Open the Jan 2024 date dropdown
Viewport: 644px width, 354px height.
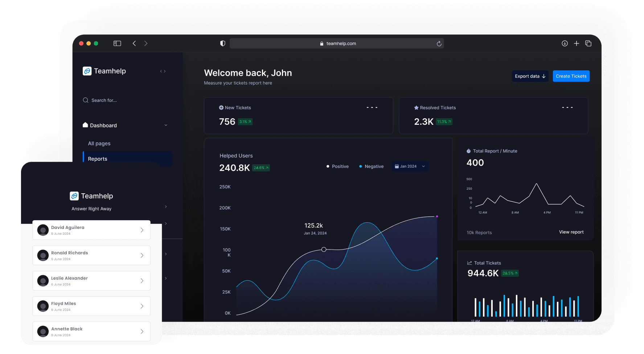(x=410, y=166)
